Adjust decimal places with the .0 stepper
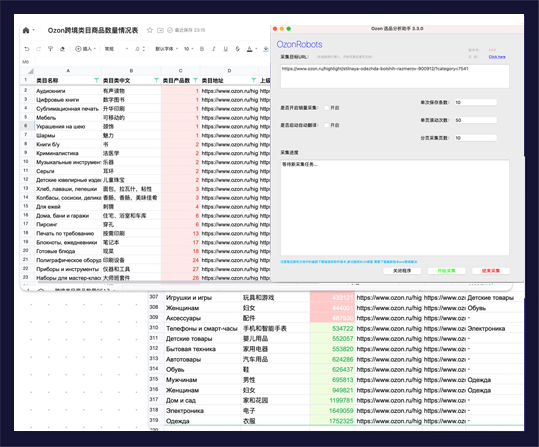The width and height of the screenshot is (539, 447). click(x=140, y=49)
